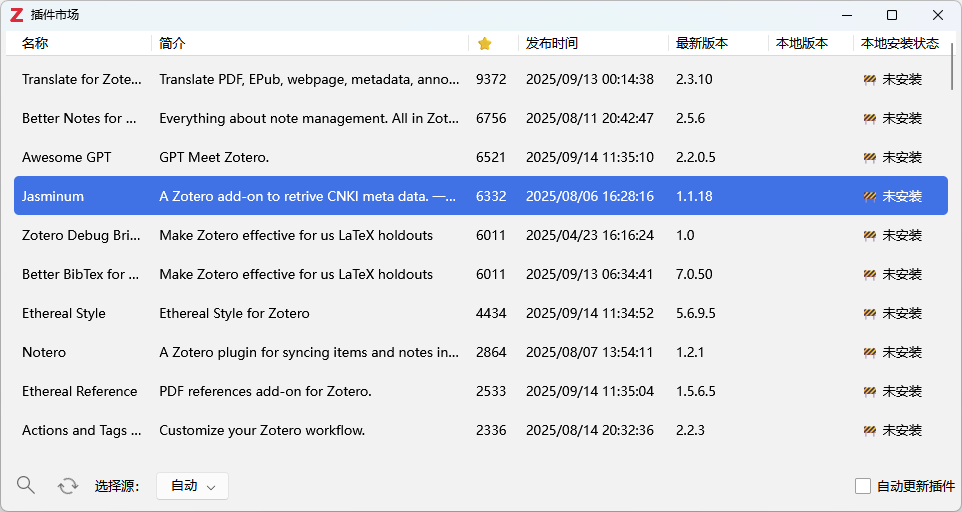Refresh the plugin list with the reload icon
Screen dimensions: 962x512
68,486
